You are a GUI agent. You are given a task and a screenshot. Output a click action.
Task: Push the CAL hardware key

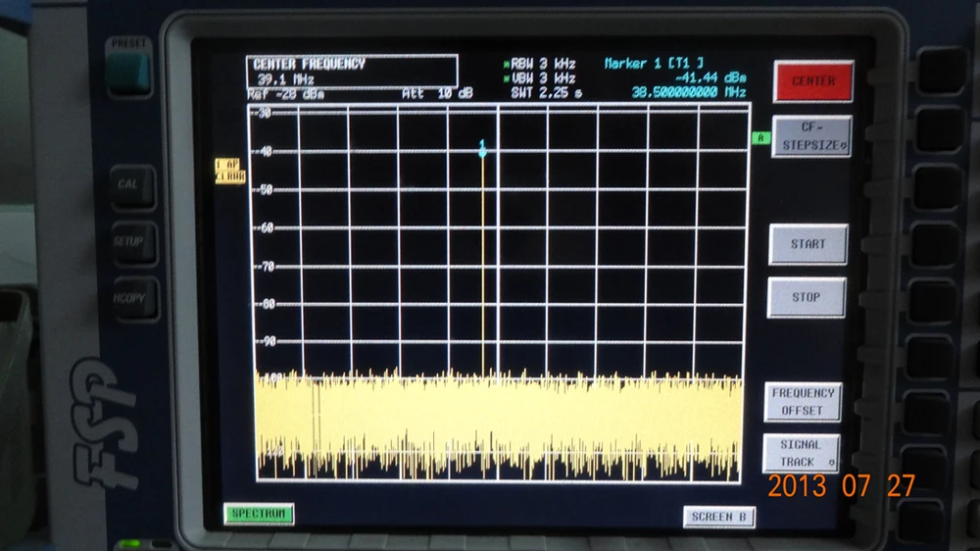click(132, 185)
